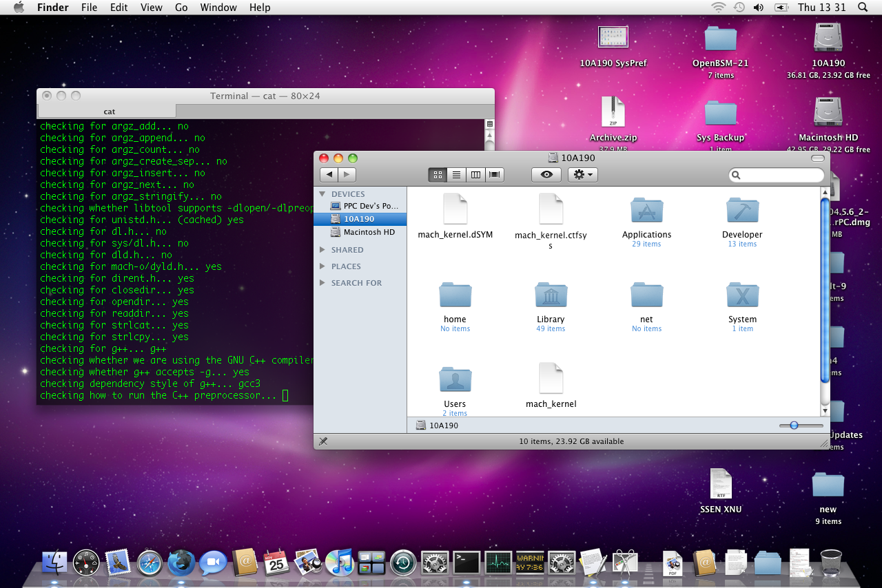
Task: Open Time Machine in the Dock
Action: pyautogui.click(x=403, y=563)
